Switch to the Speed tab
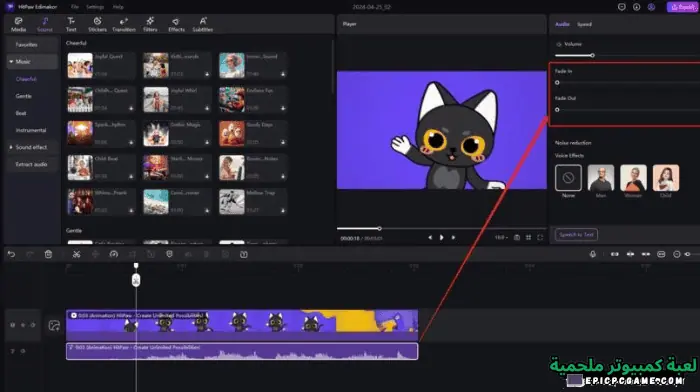The width and height of the screenshot is (700, 392). click(584, 24)
